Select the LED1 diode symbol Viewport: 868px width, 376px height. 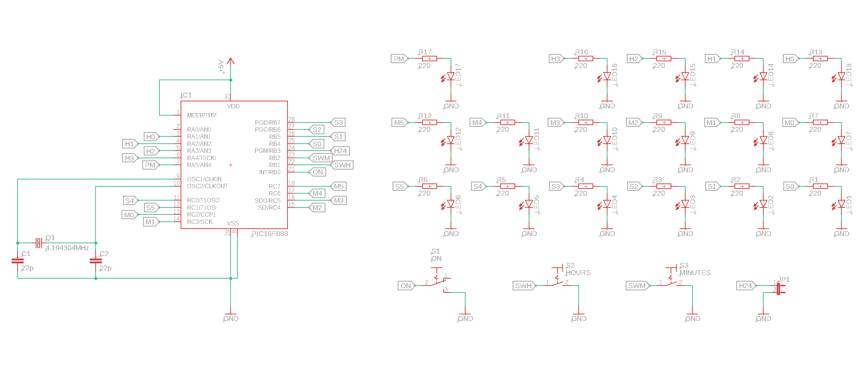841,204
